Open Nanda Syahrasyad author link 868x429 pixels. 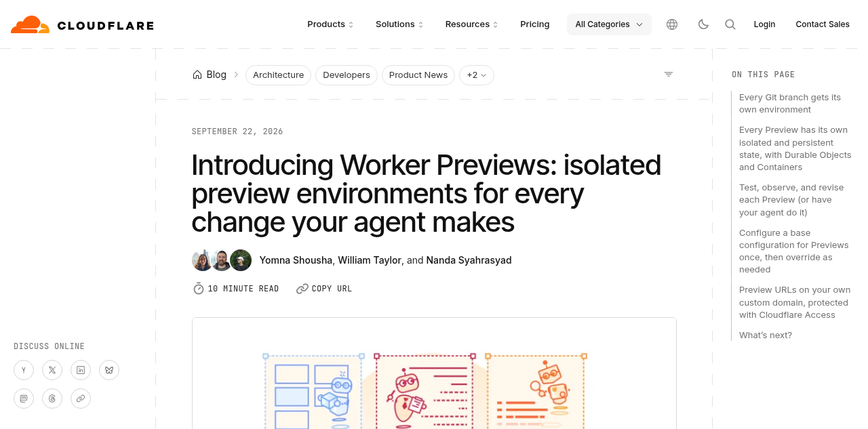tap(469, 260)
